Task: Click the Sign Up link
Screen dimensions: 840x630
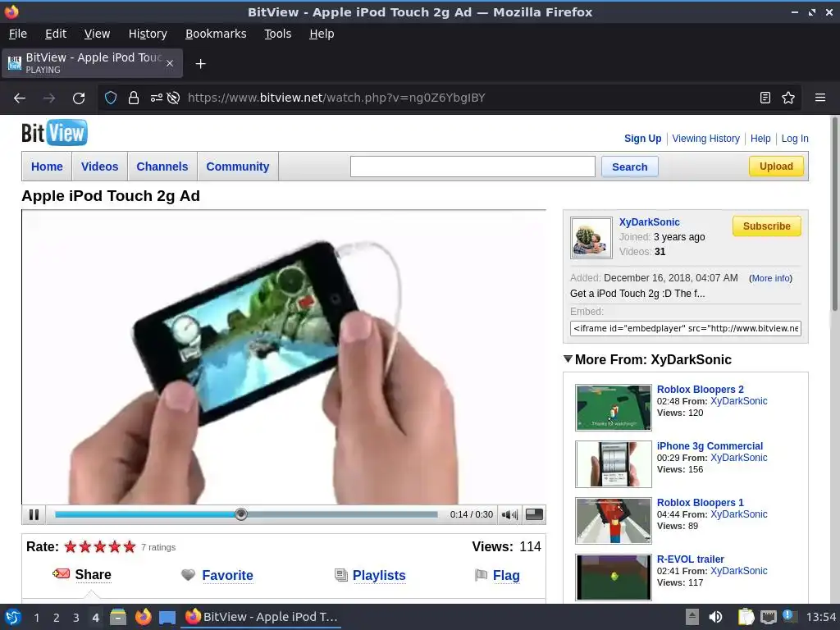Action: point(642,138)
